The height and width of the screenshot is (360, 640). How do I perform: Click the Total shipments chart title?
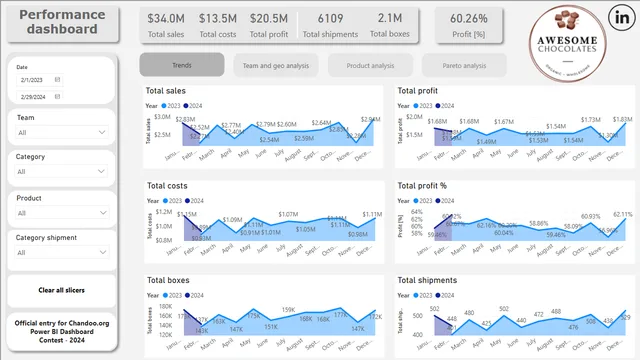[x=427, y=280]
